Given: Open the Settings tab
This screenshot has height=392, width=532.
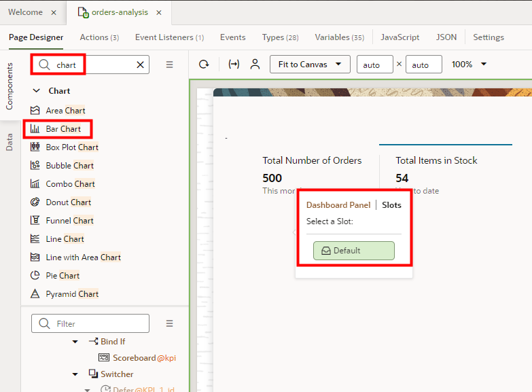Looking at the screenshot, I should pyautogui.click(x=489, y=37).
